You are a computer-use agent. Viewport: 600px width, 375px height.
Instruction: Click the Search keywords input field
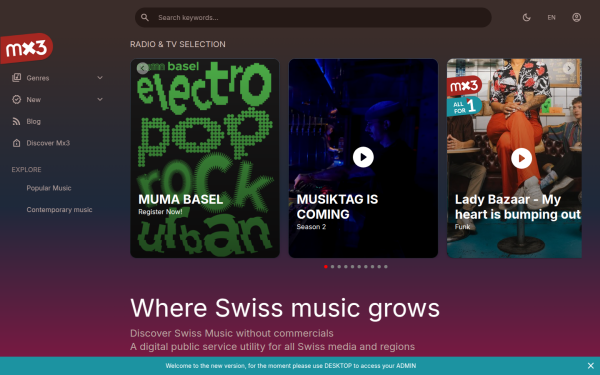pyautogui.click(x=313, y=18)
